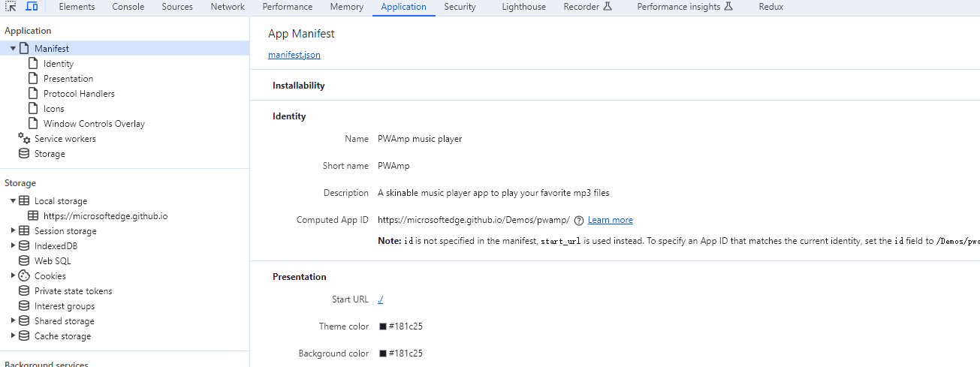980x367 pixels.
Task: Open the Network tab
Action: (228, 7)
